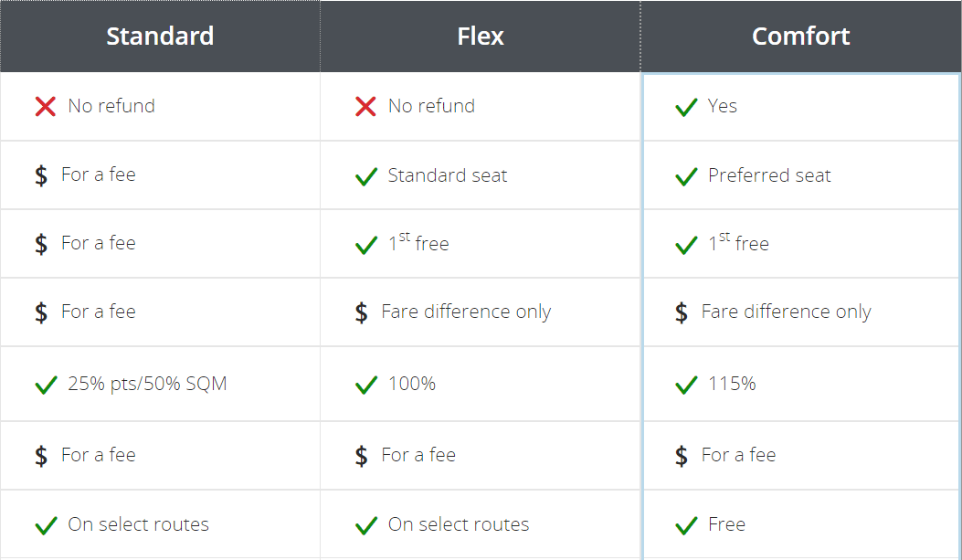Click checkmark beside Flex 100%

(x=365, y=386)
